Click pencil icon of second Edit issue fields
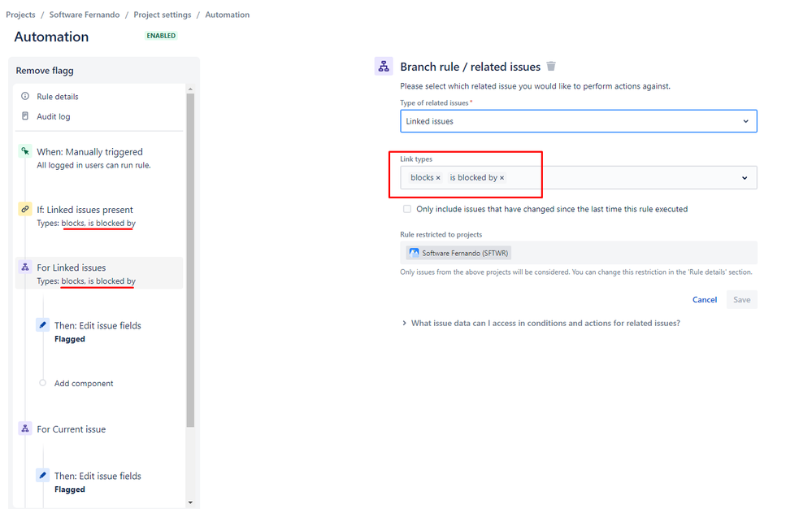The height and width of the screenshot is (509, 812). click(42, 476)
